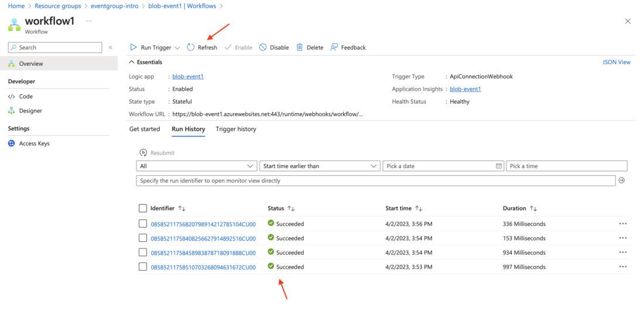This screenshot has height=334, width=644.
Task: Open the All status filter dropdown
Action: tap(196, 166)
